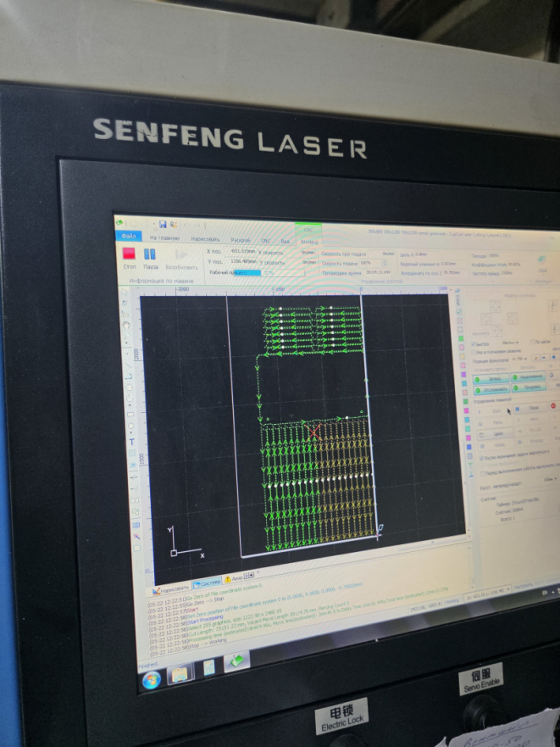The width and height of the screenshot is (560, 747).
Task: Toggle the return-after-task-finished checkbox
Action: pyautogui.click(x=481, y=458)
